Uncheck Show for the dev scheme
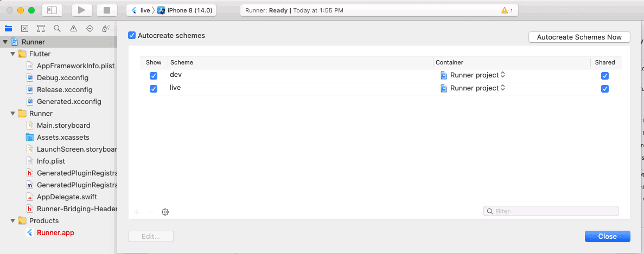644x254 pixels. tap(154, 76)
